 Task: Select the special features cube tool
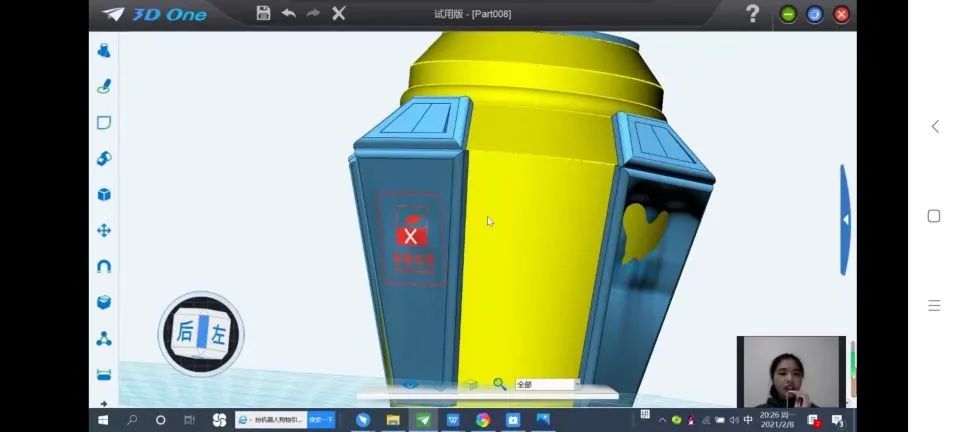click(104, 195)
